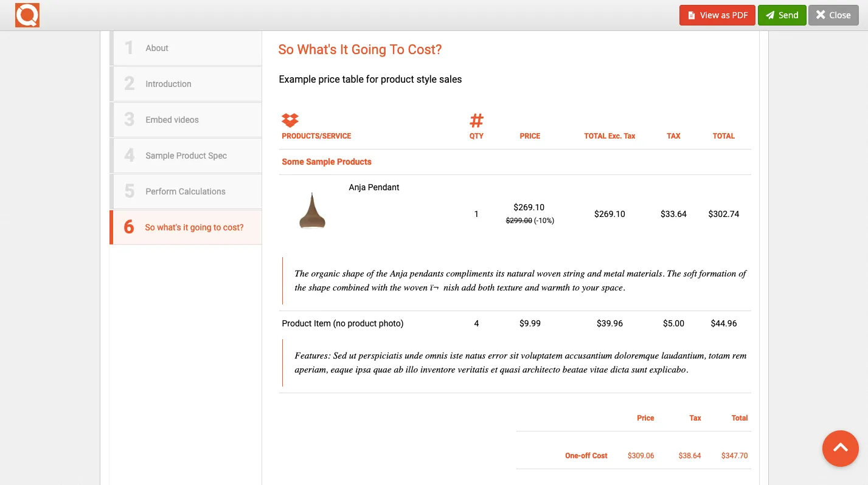The image size is (868, 485).
Task: Navigate to the Perform Calculations step
Action: tap(185, 191)
